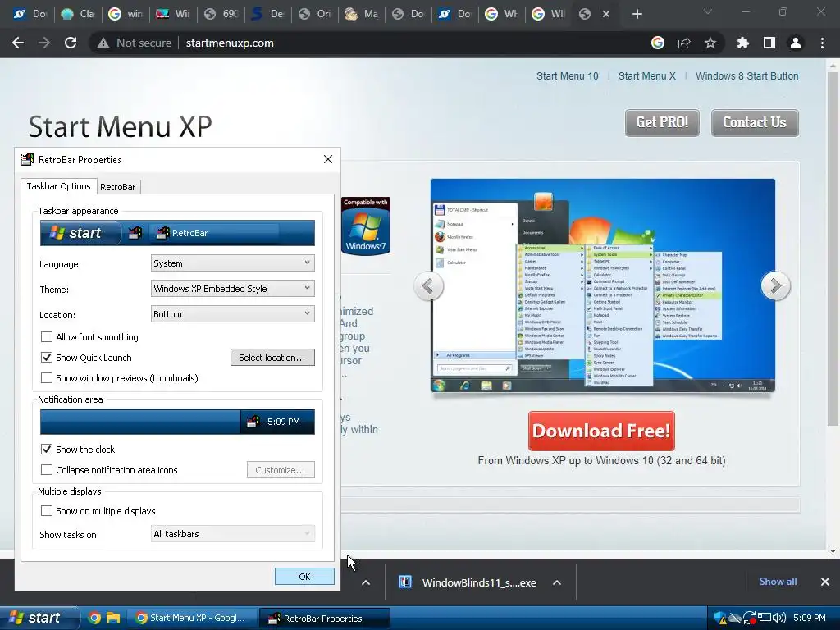Open the Start Menu X link

point(646,76)
